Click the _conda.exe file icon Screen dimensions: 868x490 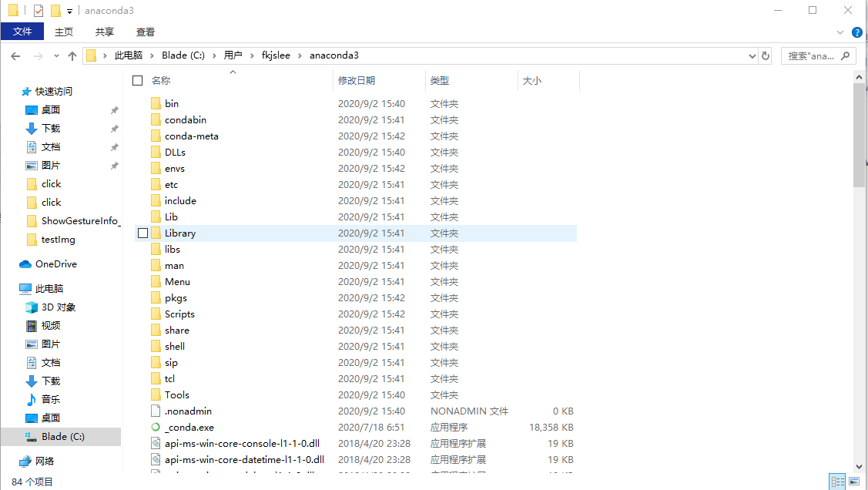[x=156, y=428]
